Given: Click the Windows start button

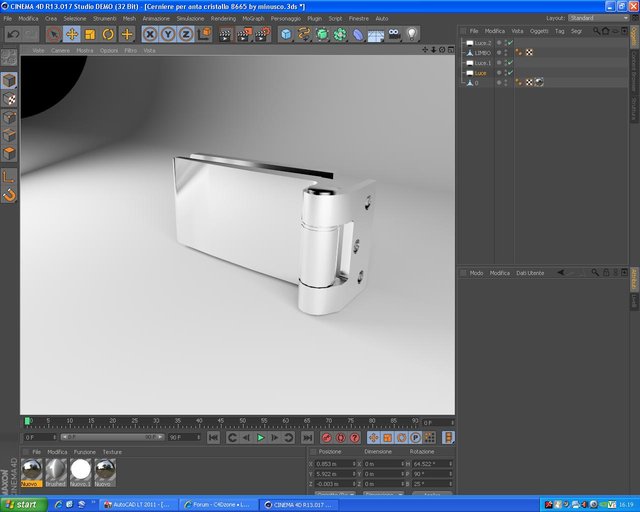Looking at the screenshot, I should tap(22, 505).
